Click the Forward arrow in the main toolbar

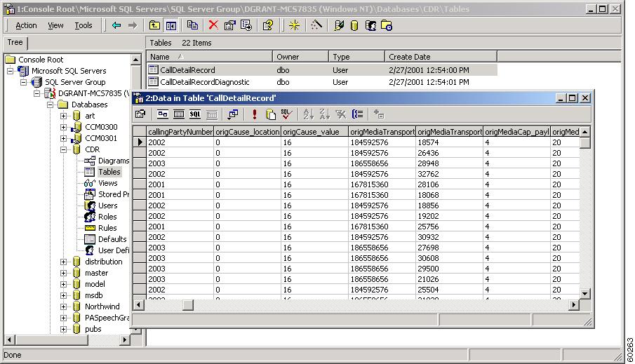tap(133, 25)
